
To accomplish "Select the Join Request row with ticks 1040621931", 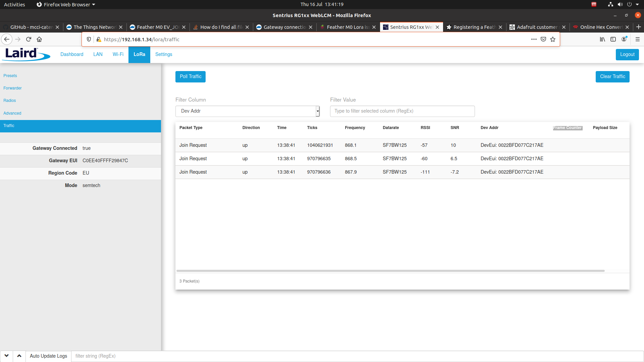I will (x=402, y=145).
